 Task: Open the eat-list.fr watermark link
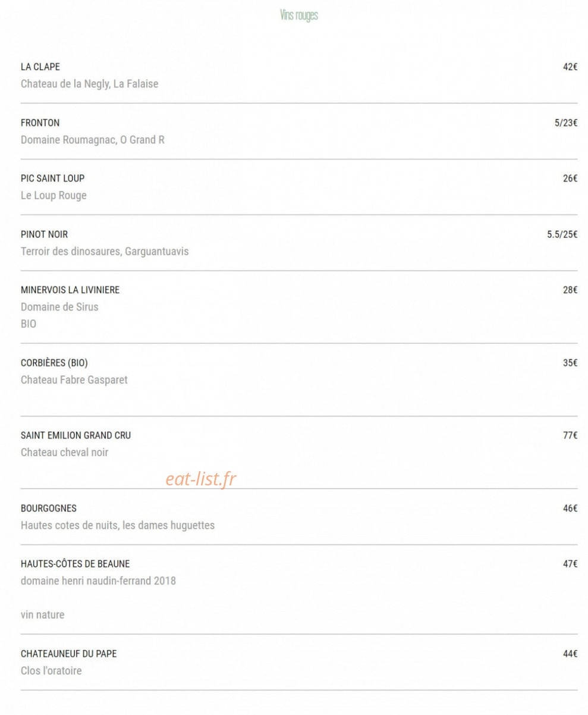[x=201, y=479]
